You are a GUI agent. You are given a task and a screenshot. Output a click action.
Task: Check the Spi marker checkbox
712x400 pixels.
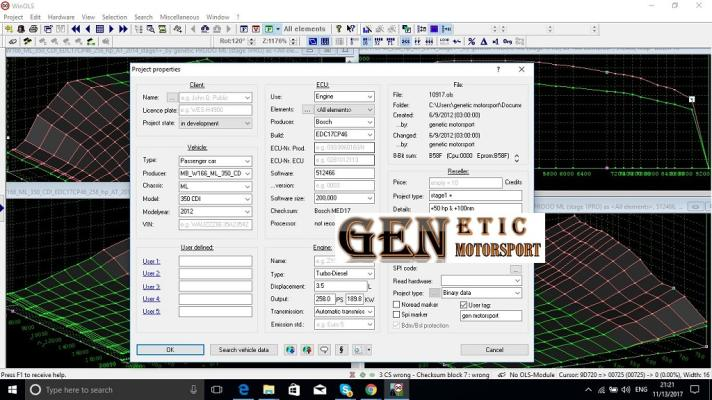pos(397,315)
